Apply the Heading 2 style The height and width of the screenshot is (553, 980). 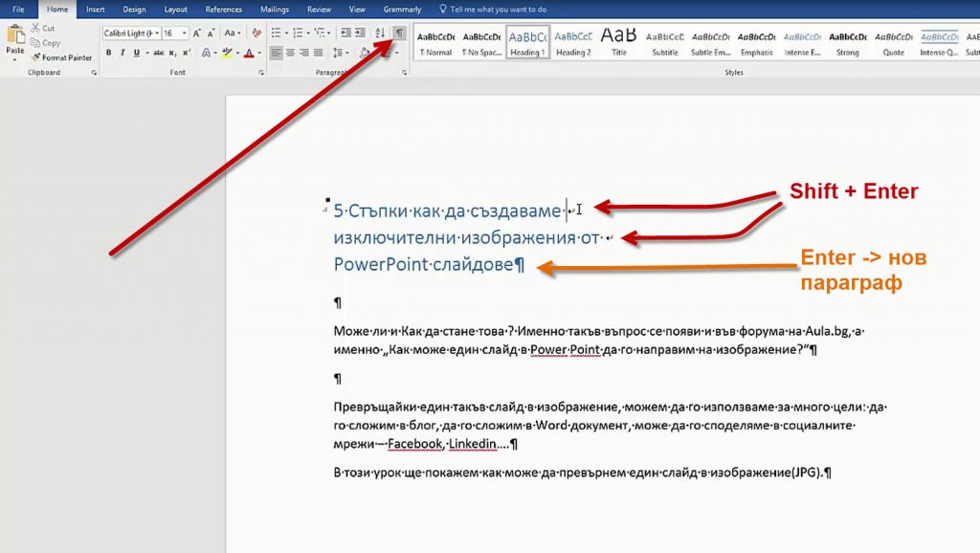click(573, 43)
